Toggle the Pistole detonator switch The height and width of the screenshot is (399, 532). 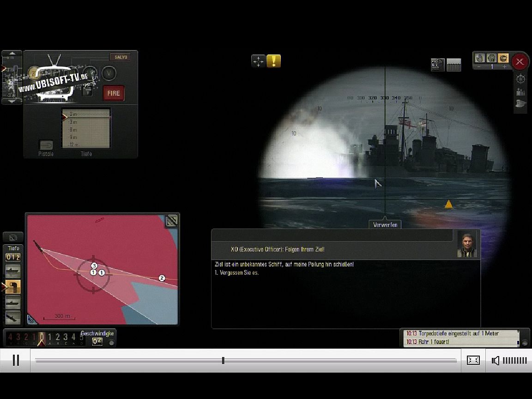pos(46,145)
